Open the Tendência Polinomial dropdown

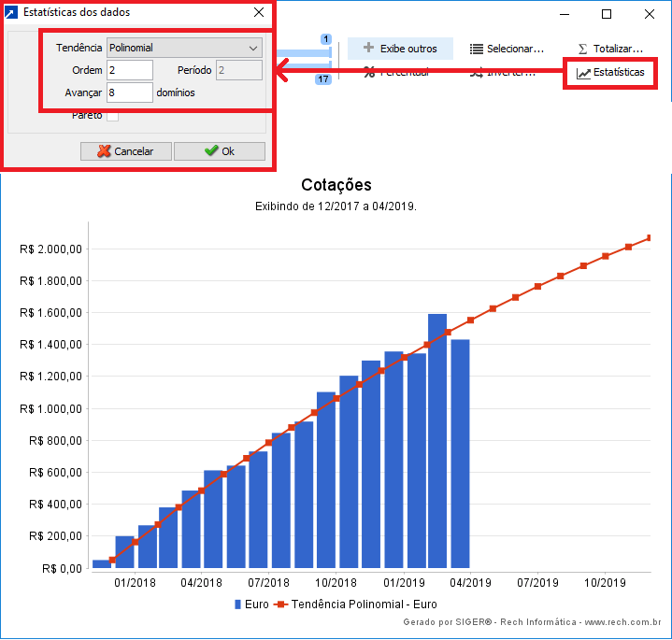[x=184, y=48]
